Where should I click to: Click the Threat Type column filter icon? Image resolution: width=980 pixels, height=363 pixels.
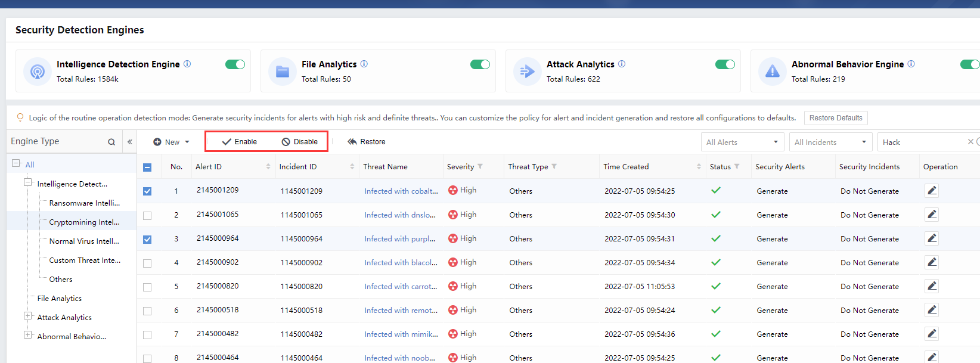coord(554,166)
